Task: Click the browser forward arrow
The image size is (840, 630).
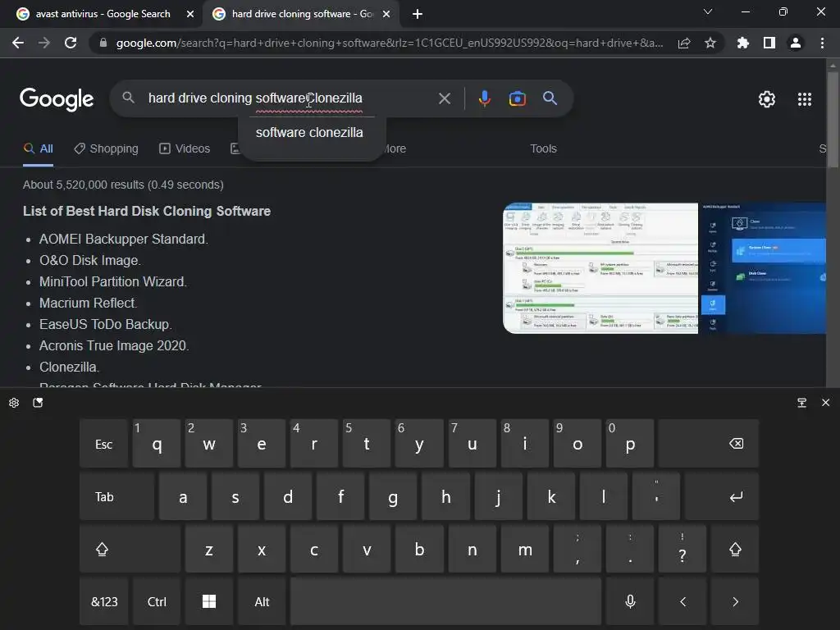Action: pyautogui.click(x=44, y=43)
